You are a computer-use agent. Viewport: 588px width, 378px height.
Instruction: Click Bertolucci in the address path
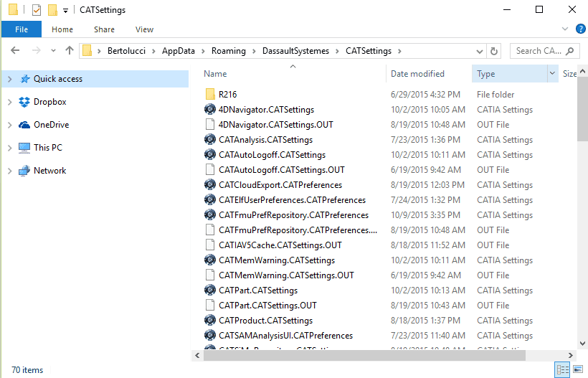(x=126, y=51)
